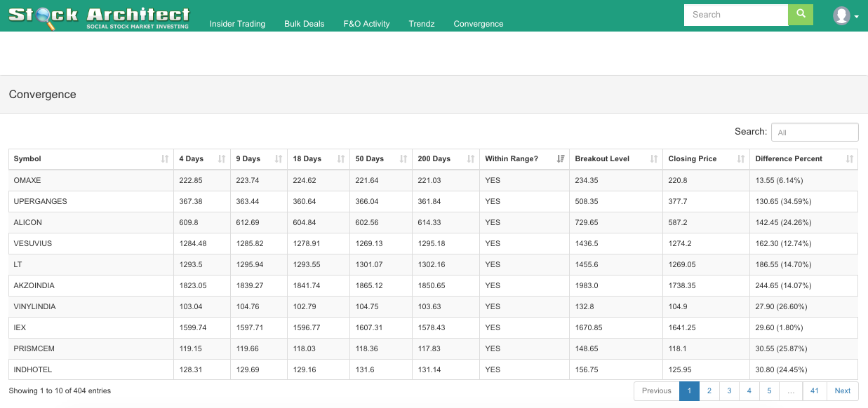The width and height of the screenshot is (868, 408).
Task: Select the ALICON symbol cell
Action: (91, 222)
